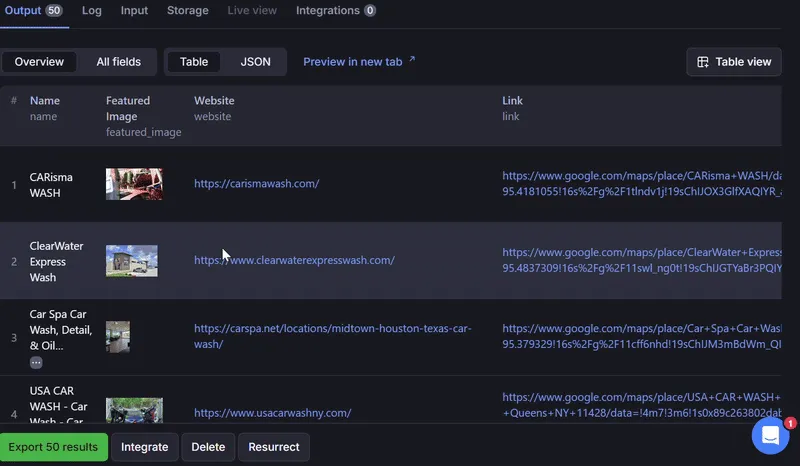This screenshot has width=800, height=466.
Task: Click the Delete button
Action: [x=208, y=447]
